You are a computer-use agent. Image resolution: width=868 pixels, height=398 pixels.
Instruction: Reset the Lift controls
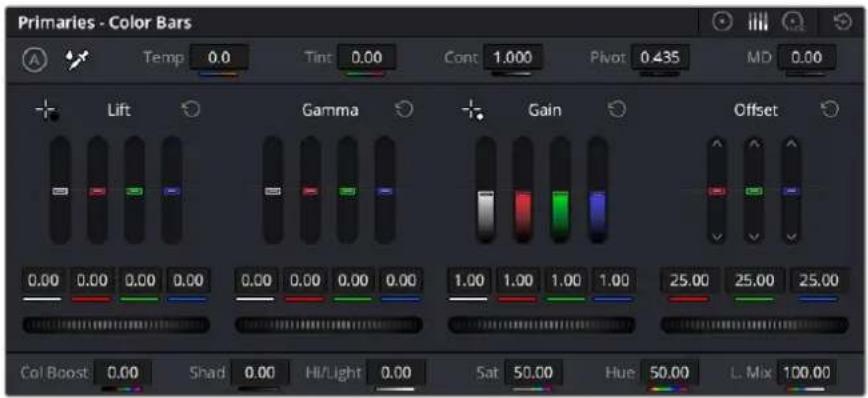pos(191,110)
